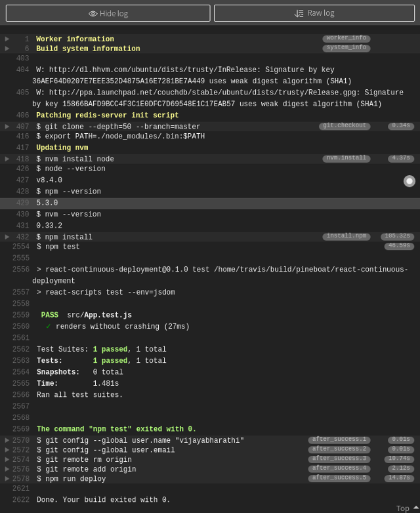Click the 105.32s duration badge
This screenshot has width=420, height=513.
click(397, 237)
